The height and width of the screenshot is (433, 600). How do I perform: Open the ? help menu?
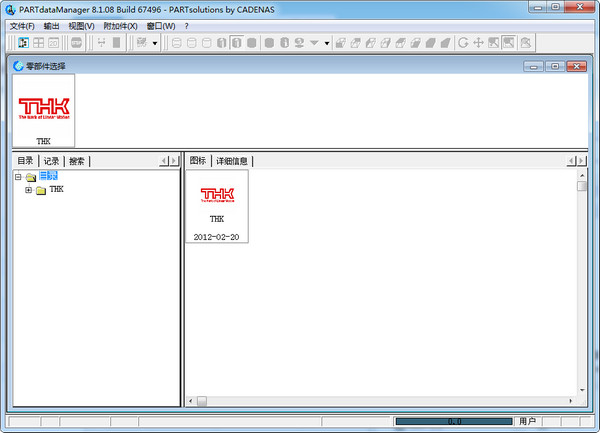[186, 26]
